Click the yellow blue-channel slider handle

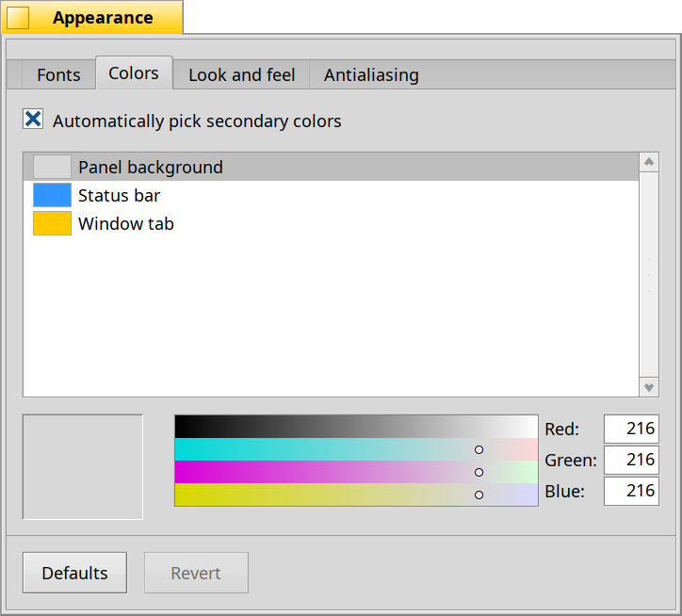coord(479,495)
